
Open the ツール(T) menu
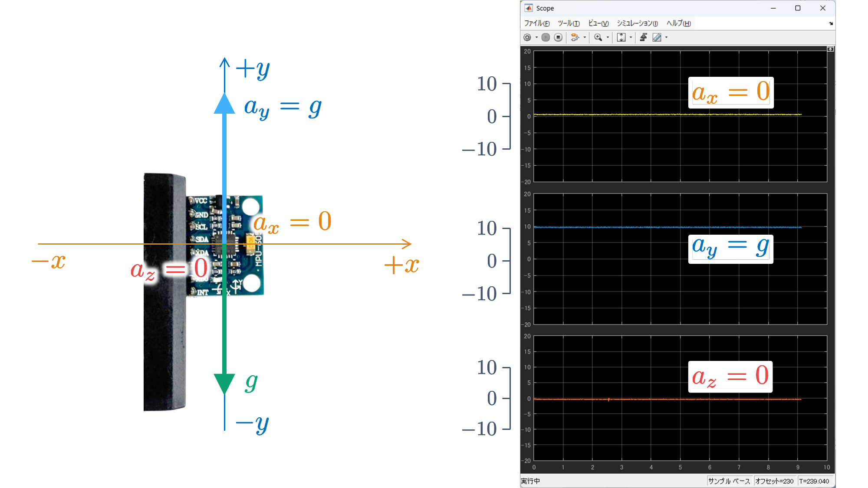(569, 23)
